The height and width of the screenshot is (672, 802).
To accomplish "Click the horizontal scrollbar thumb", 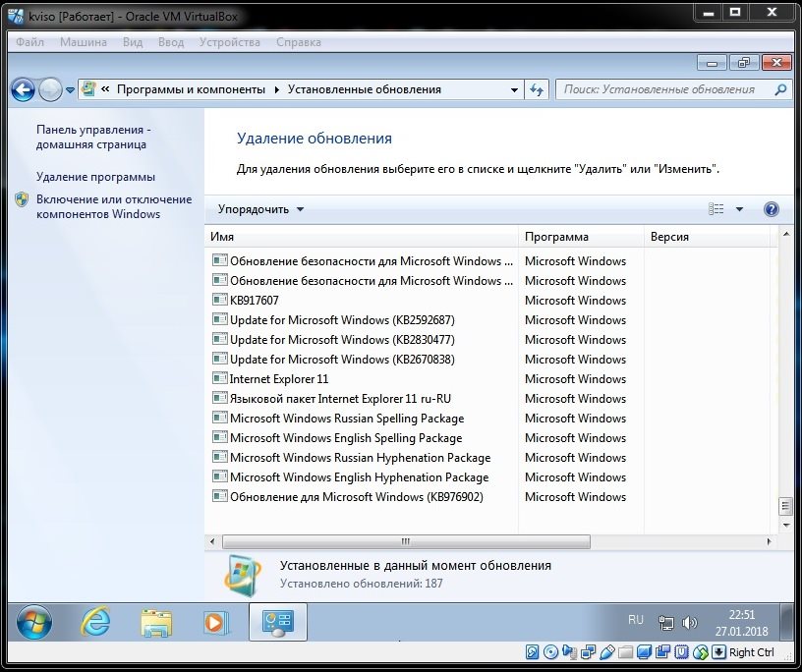I will [x=406, y=541].
